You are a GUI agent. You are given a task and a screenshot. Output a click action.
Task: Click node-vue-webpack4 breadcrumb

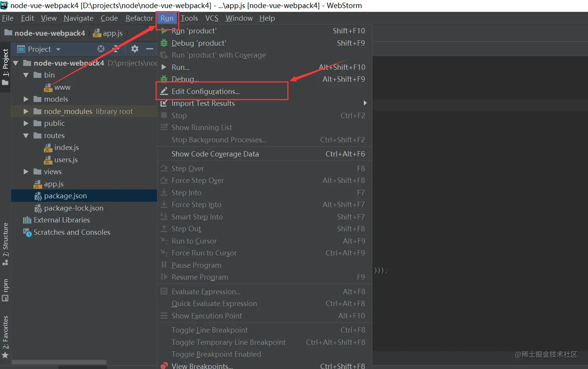[49, 33]
